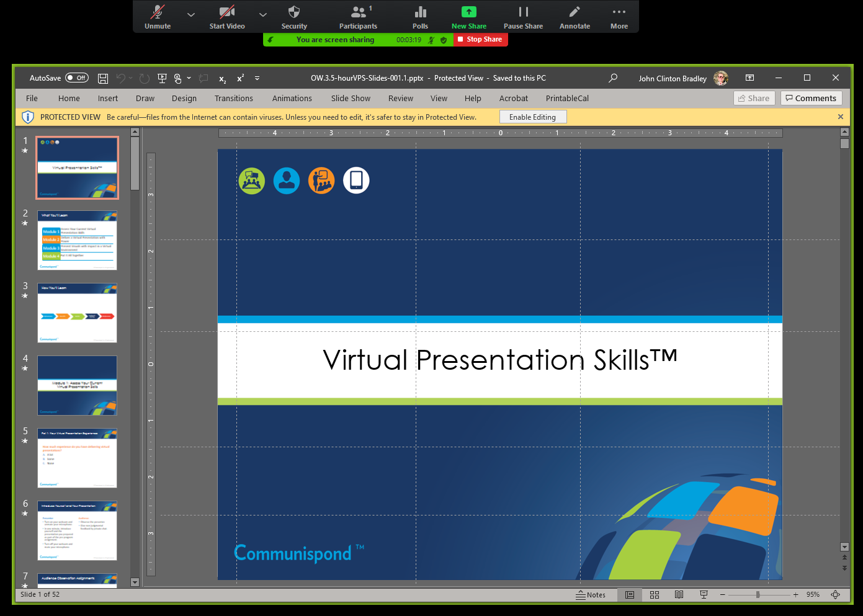Expand Start Video options arrow
The image size is (863, 616).
(x=263, y=14)
